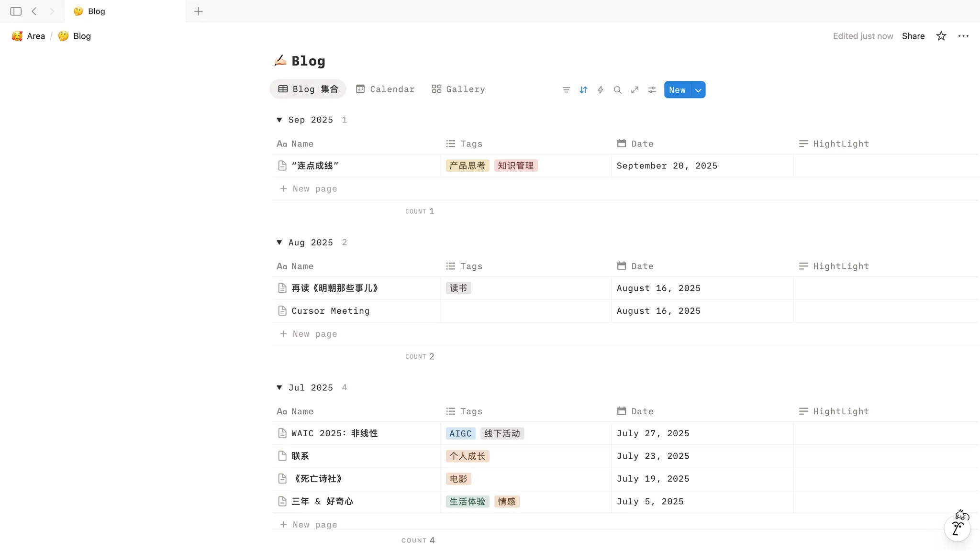Viewport: 980px width, 551px height.
Task: Click the blue New button
Action: click(x=677, y=90)
